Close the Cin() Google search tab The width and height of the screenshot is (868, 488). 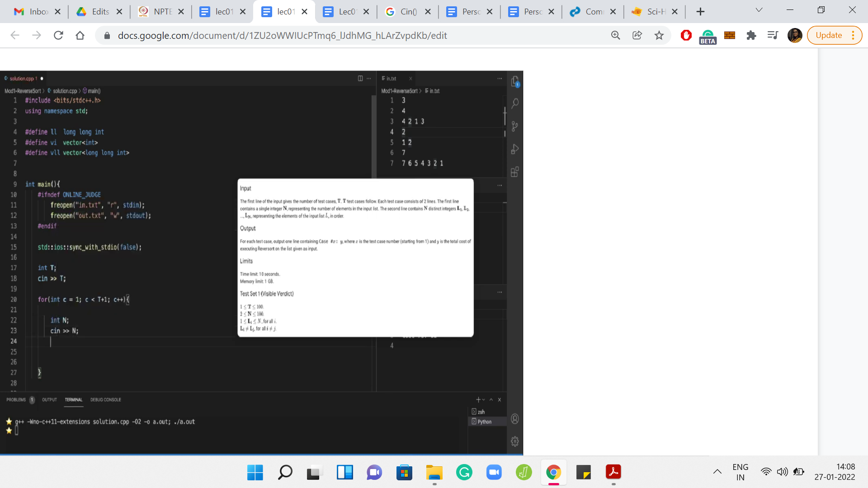coord(428,12)
